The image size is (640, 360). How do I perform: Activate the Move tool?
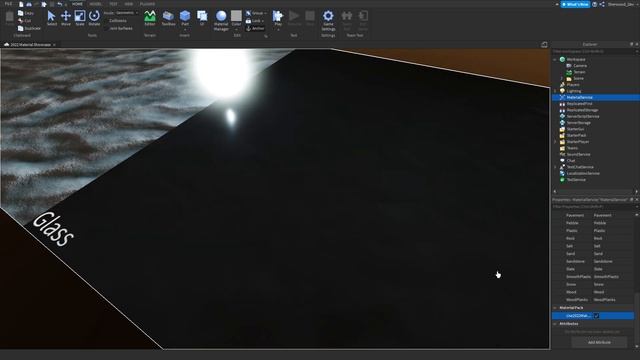(66, 18)
